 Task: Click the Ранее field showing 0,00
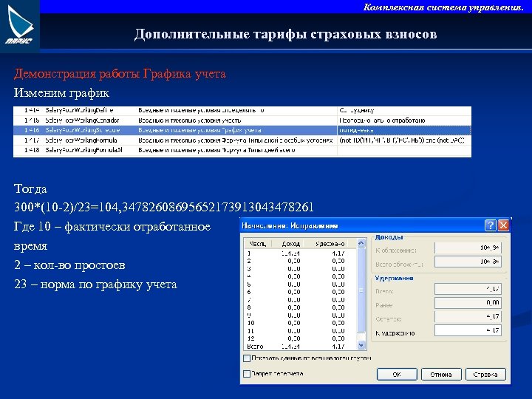click(468, 303)
